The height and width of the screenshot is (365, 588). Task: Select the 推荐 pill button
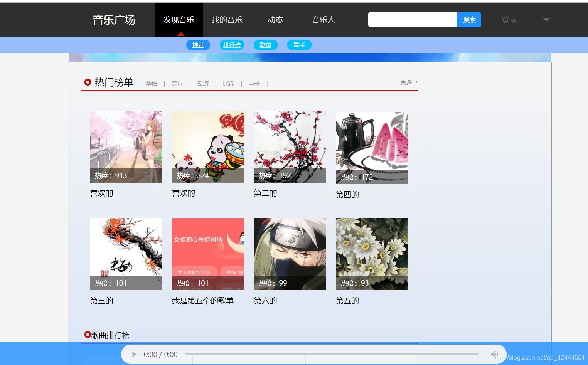pyautogui.click(x=198, y=45)
